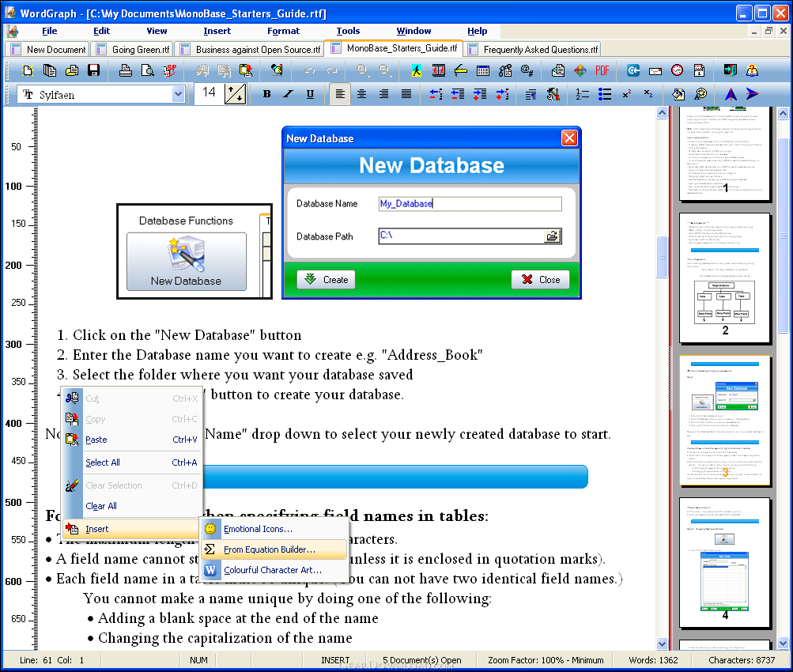793x672 pixels.
Task: Apply superscript x² formatting
Action: [627, 94]
